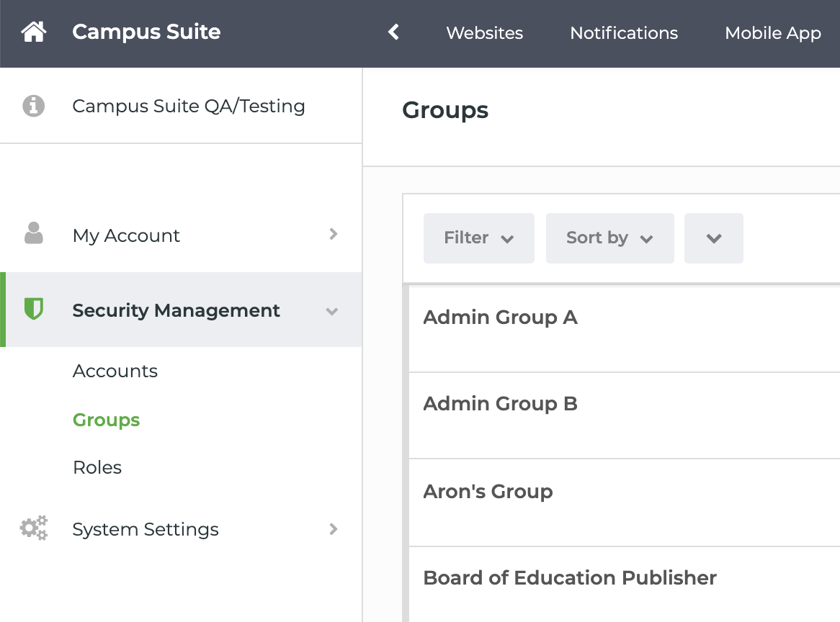Switch to the Websites tab
The image size is (840, 622).
click(484, 33)
